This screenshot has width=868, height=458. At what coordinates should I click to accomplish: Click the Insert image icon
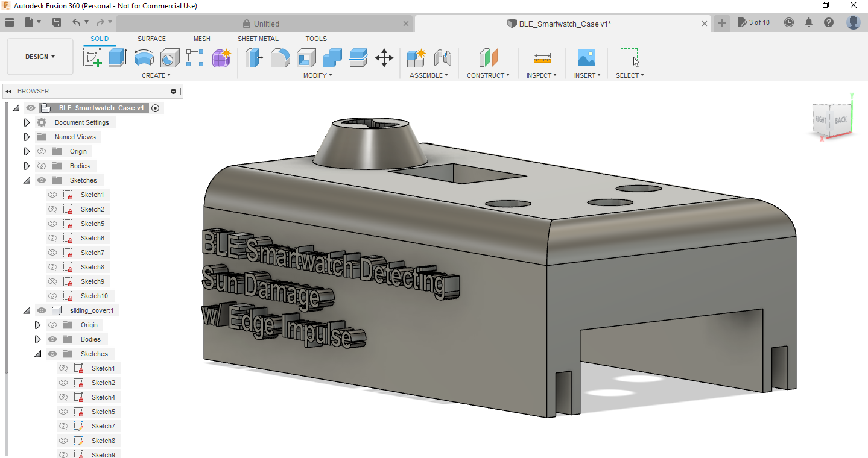coord(586,58)
